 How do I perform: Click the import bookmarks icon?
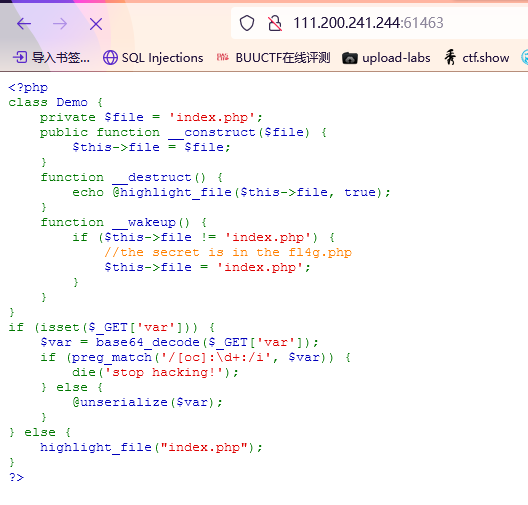coord(20,57)
